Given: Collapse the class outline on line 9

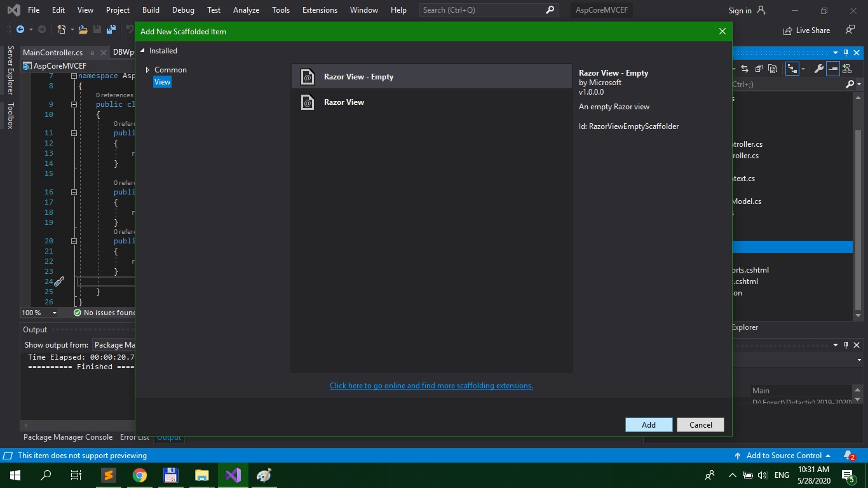Looking at the screenshot, I should (x=74, y=104).
